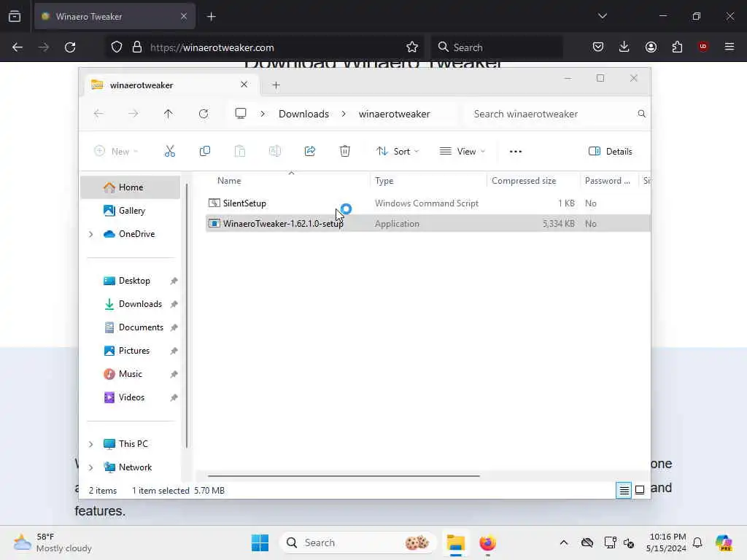Viewport: 747px width, 560px height.
Task: Open a new Firefox tab
Action: click(211, 16)
